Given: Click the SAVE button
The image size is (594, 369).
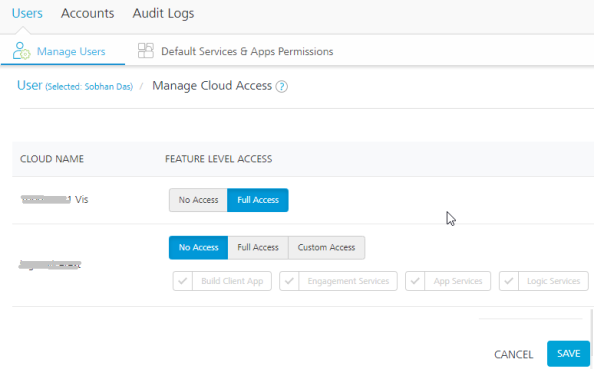Looking at the screenshot, I should 568,353.
